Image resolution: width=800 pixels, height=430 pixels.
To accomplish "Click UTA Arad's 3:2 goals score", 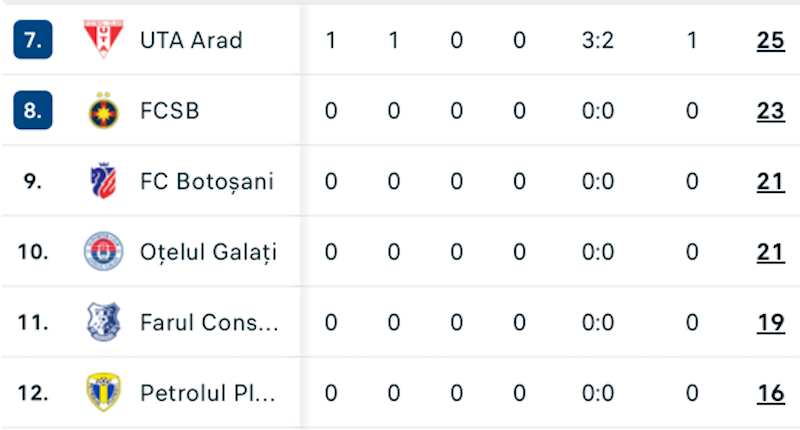I will tap(598, 41).
